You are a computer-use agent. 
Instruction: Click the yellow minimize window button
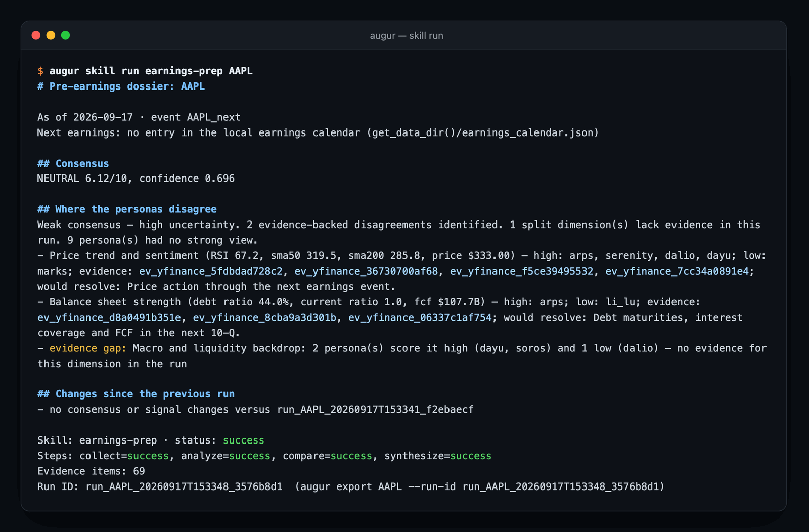tap(51, 35)
